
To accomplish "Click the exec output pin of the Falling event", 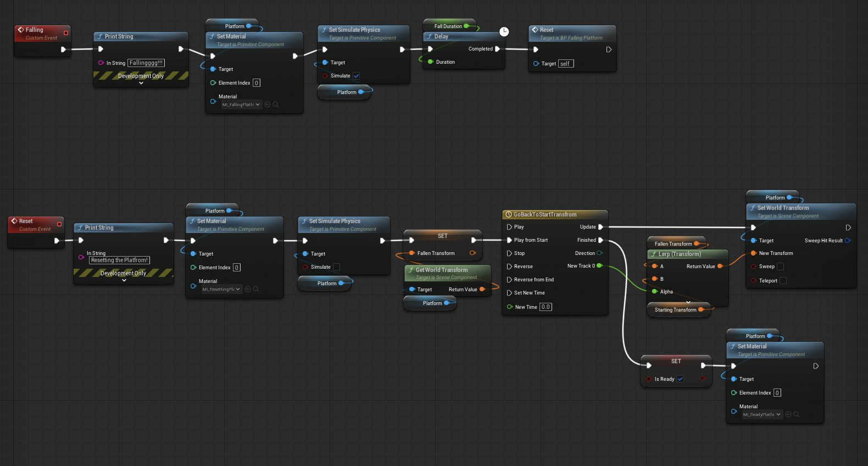I will coord(63,49).
